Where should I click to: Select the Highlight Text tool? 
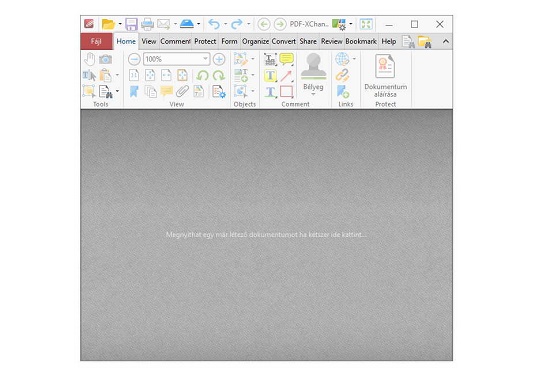pyautogui.click(x=270, y=75)
